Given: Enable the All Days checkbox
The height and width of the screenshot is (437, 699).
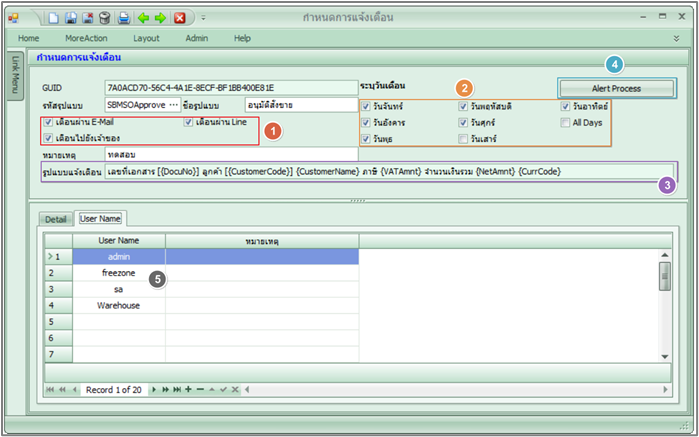Looking at the screenshot, I should pos(566,123).
